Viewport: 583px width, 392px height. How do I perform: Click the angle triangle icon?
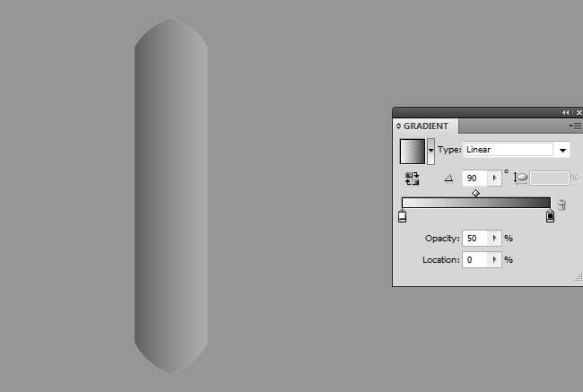[449, 179]
